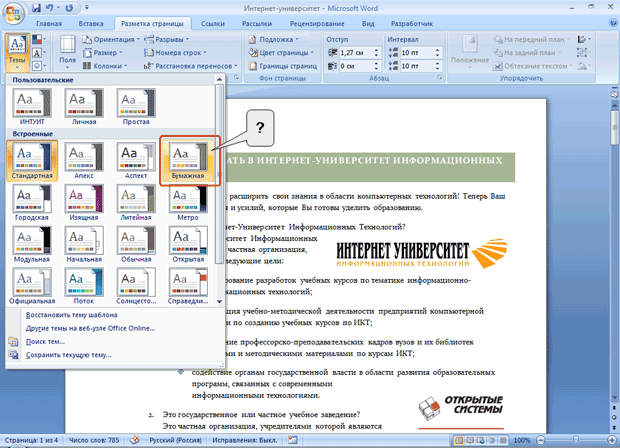Click the spelling check icon in status bar
Viewport: 620px width, 448px height.
[x=135, y=440]
